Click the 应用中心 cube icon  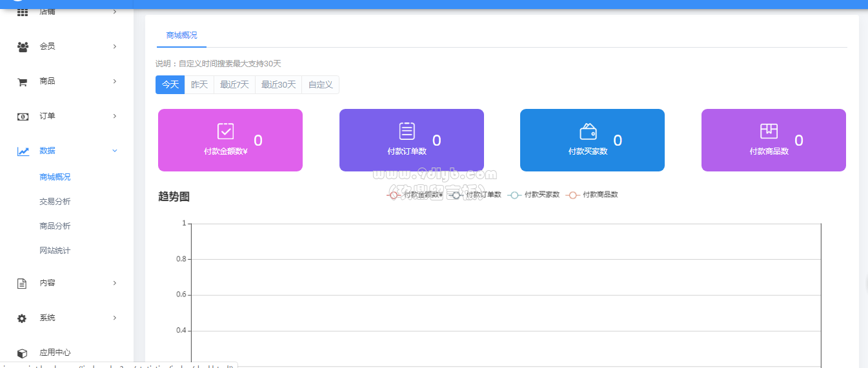(x=22, y=353)
